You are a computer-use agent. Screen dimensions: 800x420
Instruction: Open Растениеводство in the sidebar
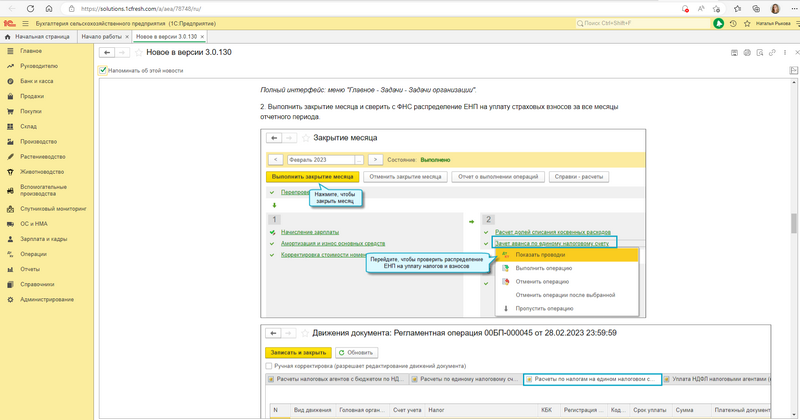[45, 156]
